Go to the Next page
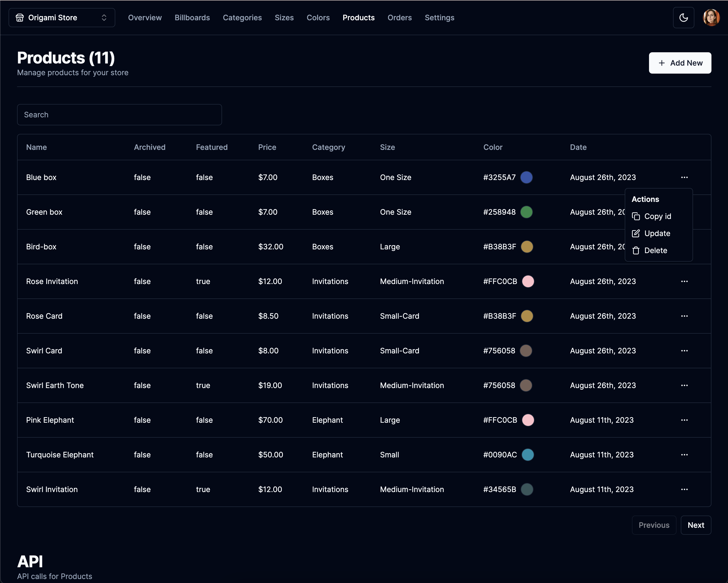The height and width of the screenshot is (583, 728). pyautogui.click(x=696, y=525)
